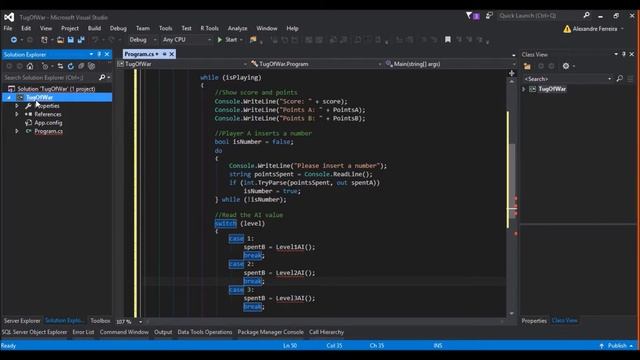Toggle auto-hide pin on Class View panel
Screen dimensions: 640x360
coord(624,54)
